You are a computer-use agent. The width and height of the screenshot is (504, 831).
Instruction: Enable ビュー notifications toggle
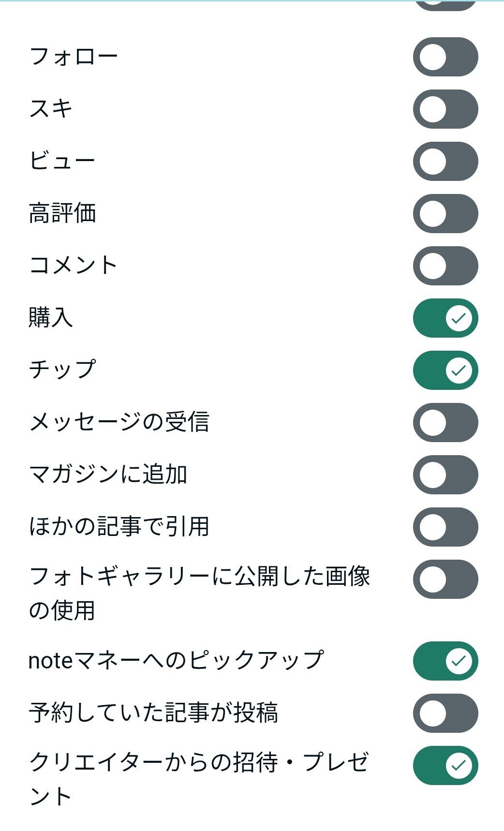[445, 162]
